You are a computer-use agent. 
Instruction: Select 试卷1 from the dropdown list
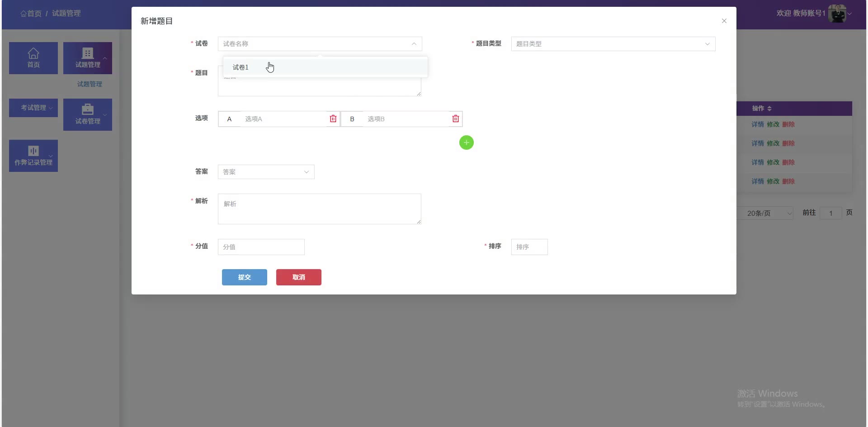(x=325, y=67)
